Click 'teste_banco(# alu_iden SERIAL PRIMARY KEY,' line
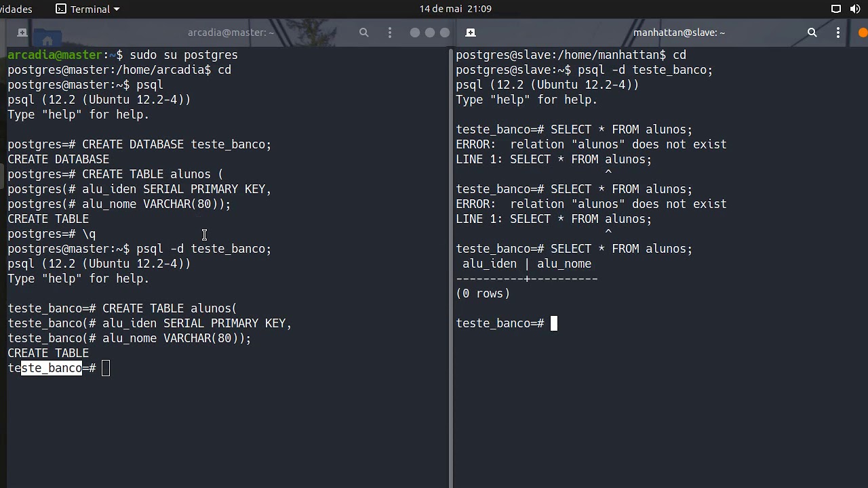Image resolution: width=868 pixels, height=488 pixels. tap(150, 323)
